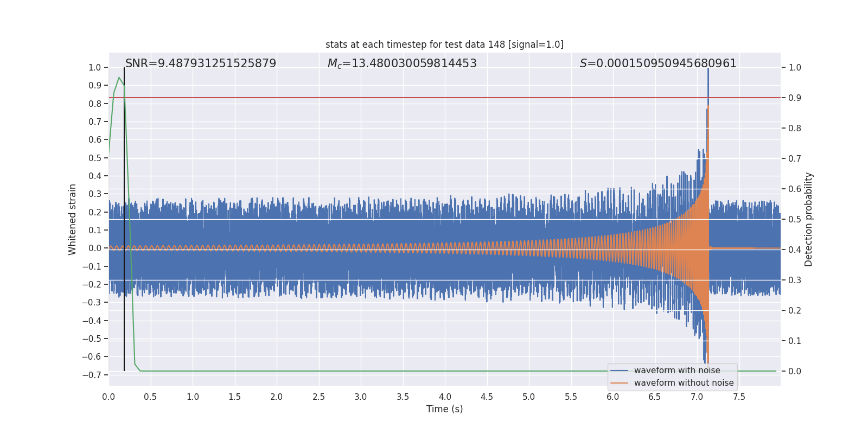The height and width of the screenshot is (434, 868).
Task: Select the "Time (s)" axis label
Action: pos(445,409)
